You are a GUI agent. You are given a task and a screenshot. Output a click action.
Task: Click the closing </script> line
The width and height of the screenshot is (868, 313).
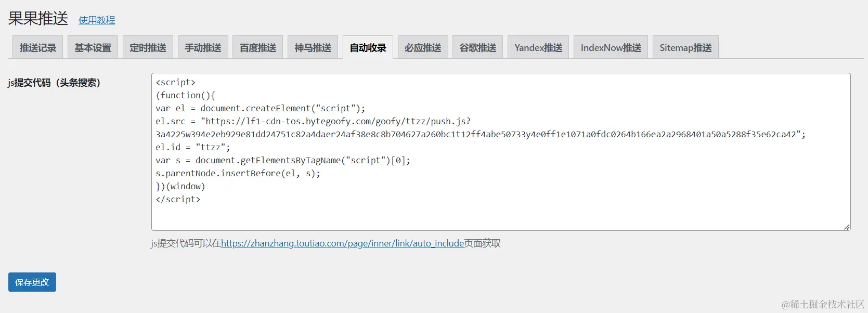(x=178, y=199)
